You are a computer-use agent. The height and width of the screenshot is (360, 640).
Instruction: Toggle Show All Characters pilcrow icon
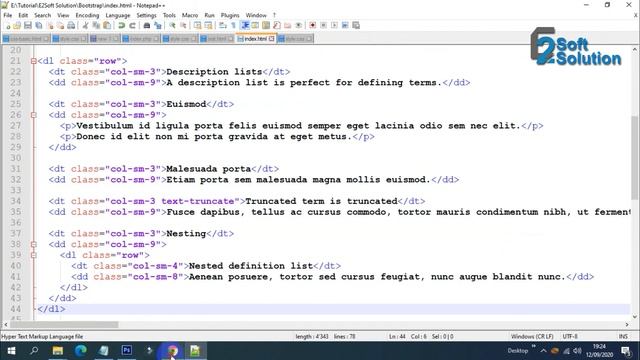233,25
